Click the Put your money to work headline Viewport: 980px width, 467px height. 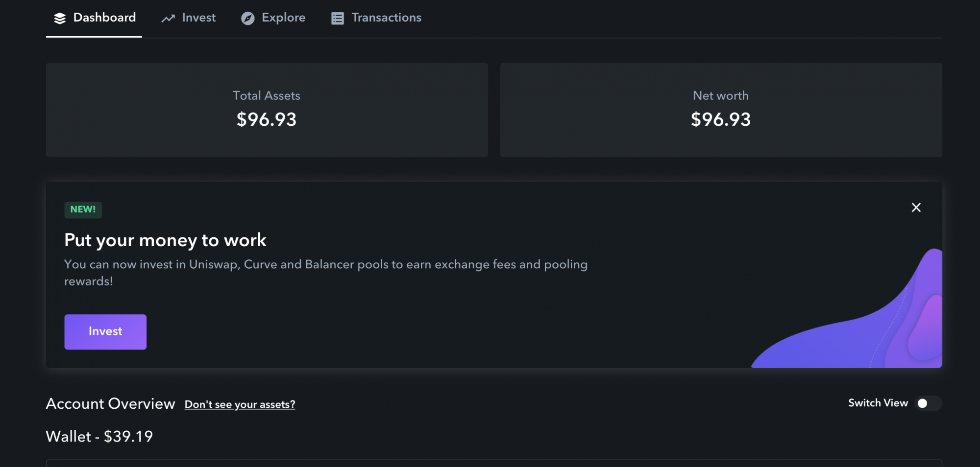pyautogui.click(x=165, y=240)
